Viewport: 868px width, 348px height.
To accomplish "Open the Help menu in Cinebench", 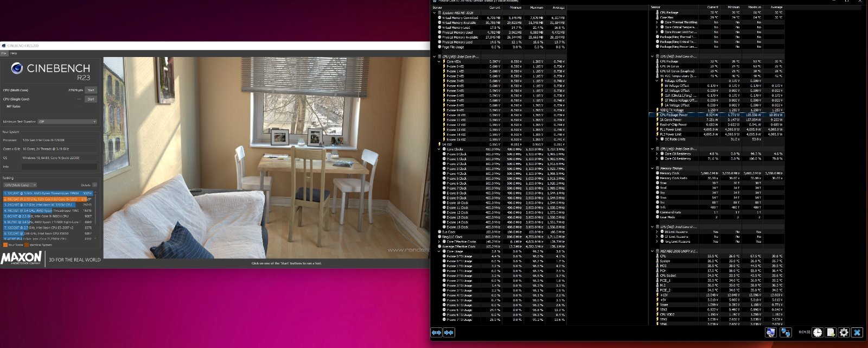I will [x=14, y=53].
